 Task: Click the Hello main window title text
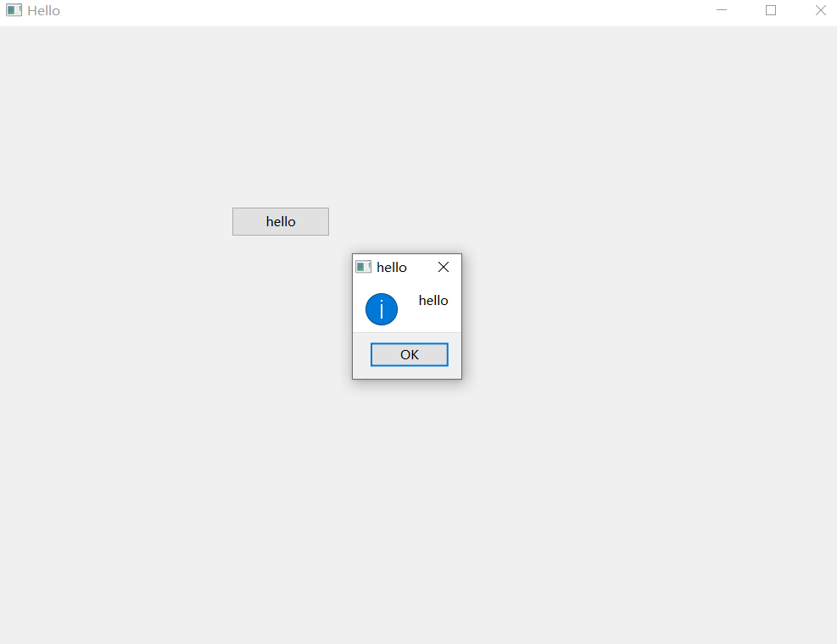44,11
